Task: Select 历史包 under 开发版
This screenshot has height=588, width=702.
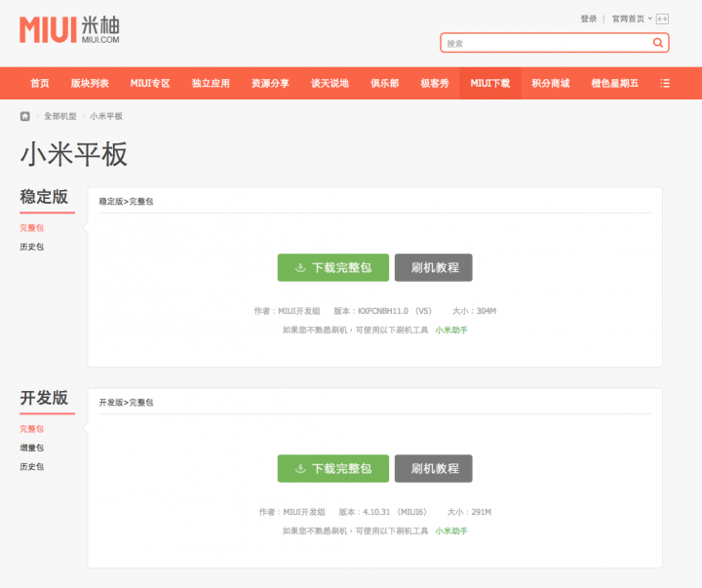Action: (x=32, y=467)
